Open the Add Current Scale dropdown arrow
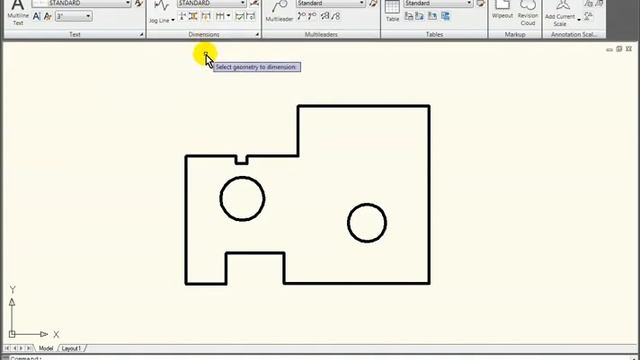Image resolution: width=640 pixels, height=360 pixels. point(579,20)
